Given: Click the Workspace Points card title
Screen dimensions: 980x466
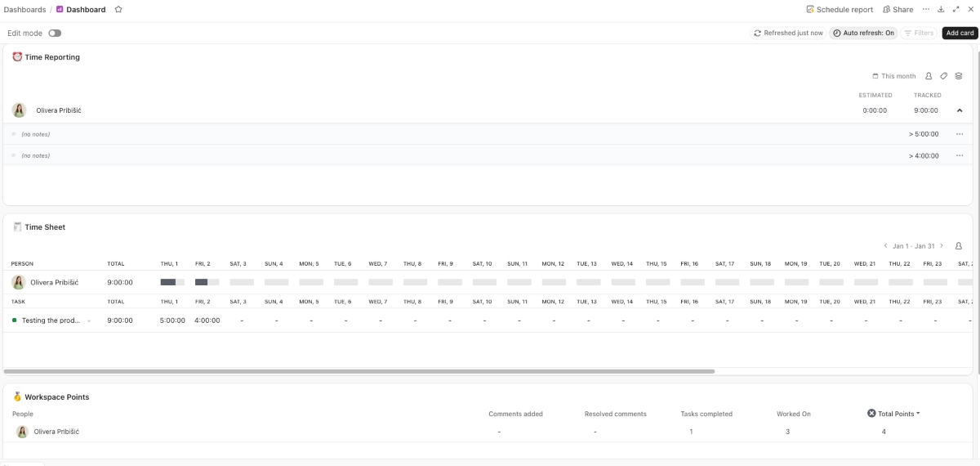Looking at the screenshot, I should (x=57, y=397).
